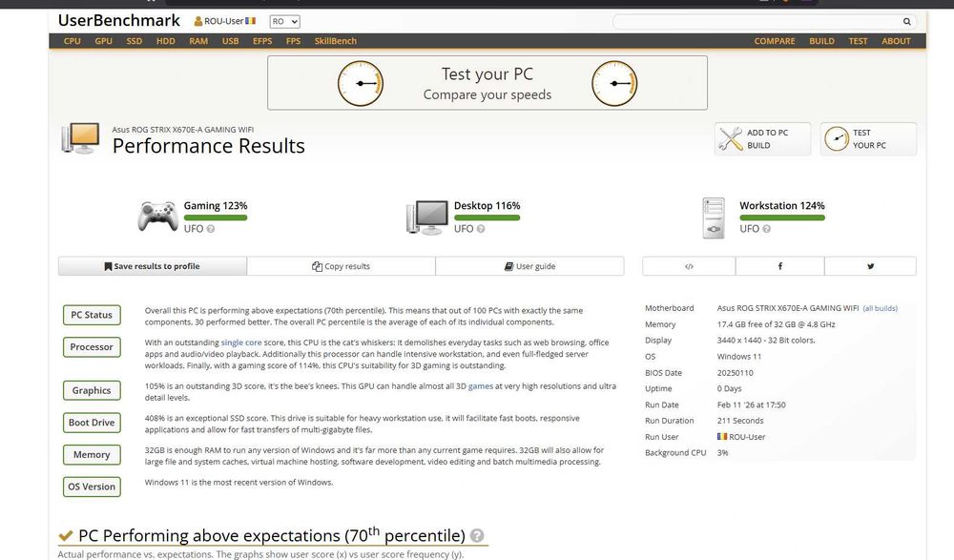Click the BIOS Date value 20250110
The height and width of the screenshot is (560, 954).
click(x=735, y=372)
